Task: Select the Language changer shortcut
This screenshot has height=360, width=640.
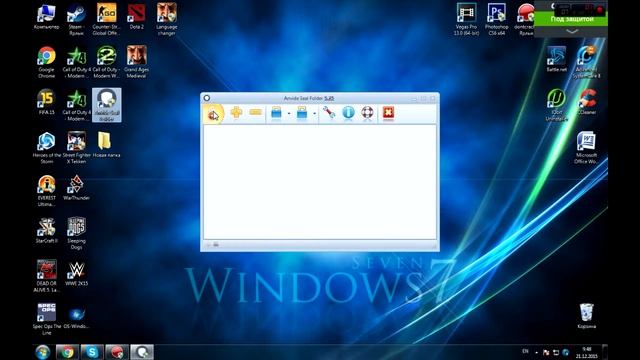Action: [167, 19]
